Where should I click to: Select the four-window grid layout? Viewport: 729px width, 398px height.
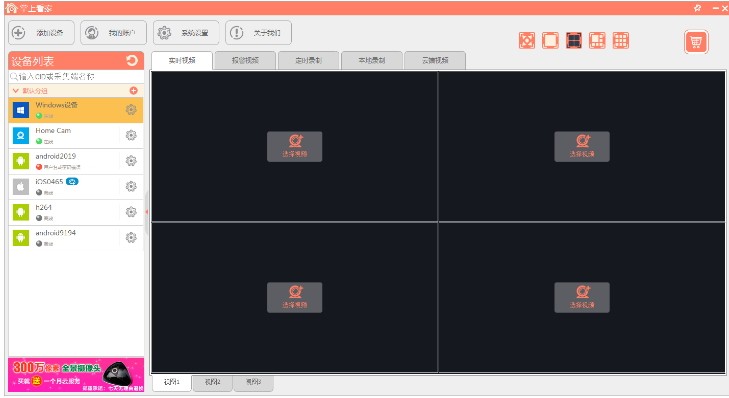tap(574, 41)
